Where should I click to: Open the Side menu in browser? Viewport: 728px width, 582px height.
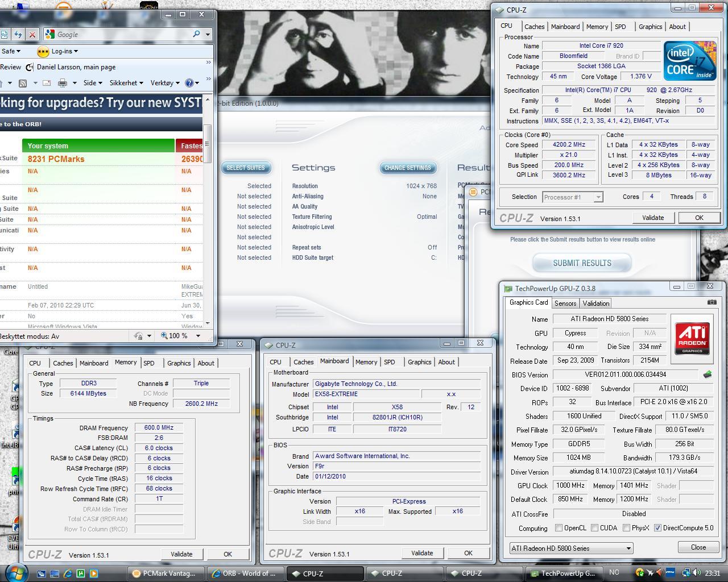coord(93,83)
